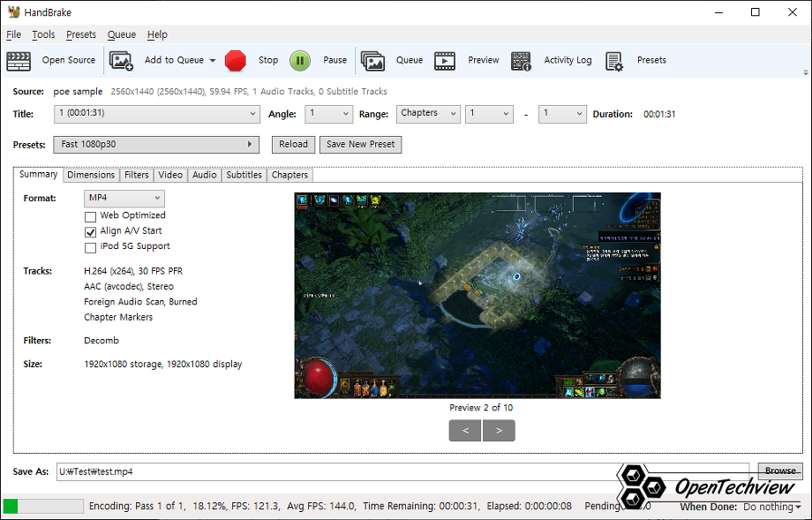Open the Tools menu
This screenshot has width=812, height=520.
tap(43, 34)
